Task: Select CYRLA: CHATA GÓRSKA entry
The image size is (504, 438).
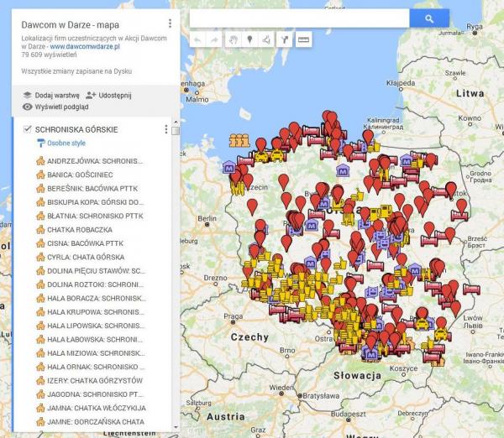Action: [86, 258]
